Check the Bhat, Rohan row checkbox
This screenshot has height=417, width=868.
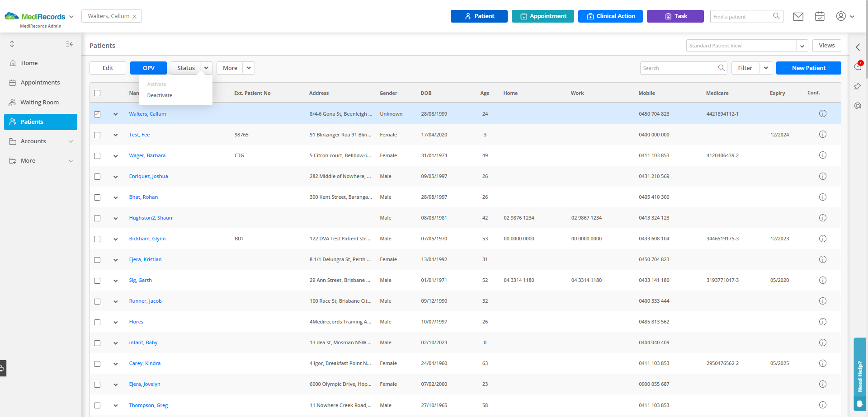pos(97,197)
